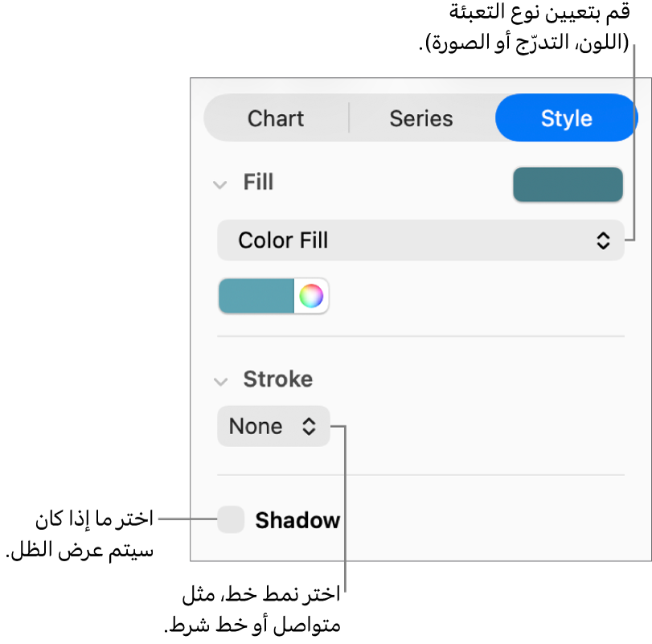Click the separator line below Fill section
This screenshot has height=644, width=652.
(x=420, y=336)
